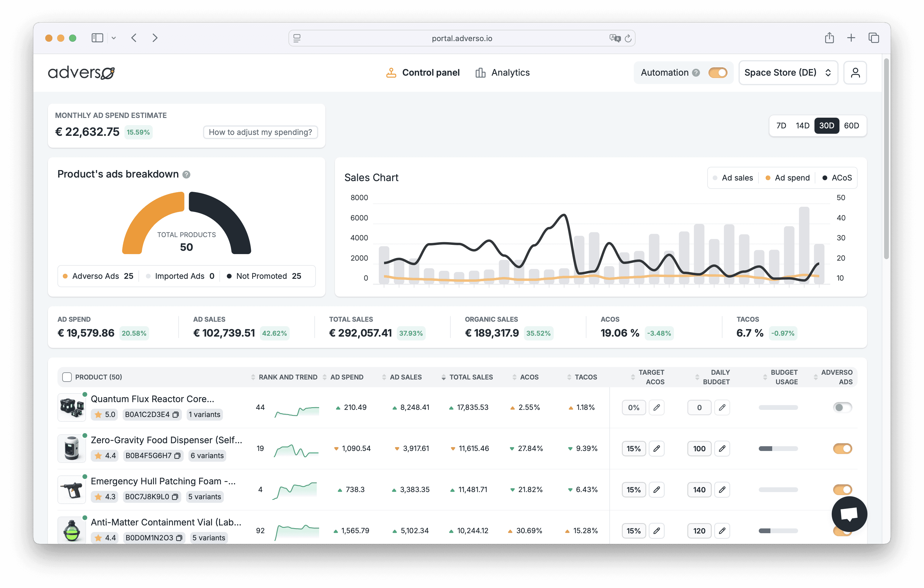Viewport: 924px width, 588px height.
Task: Sort by RANK AND TREND column
Action: tap(284, 377)
